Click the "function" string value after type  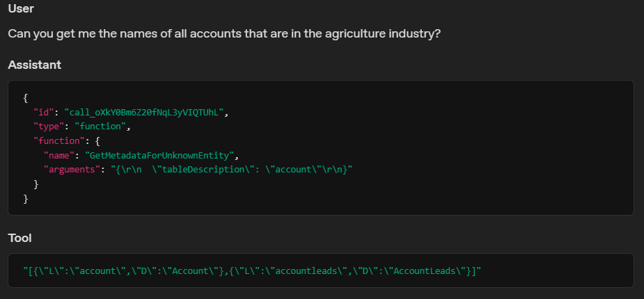click(100, 127)
